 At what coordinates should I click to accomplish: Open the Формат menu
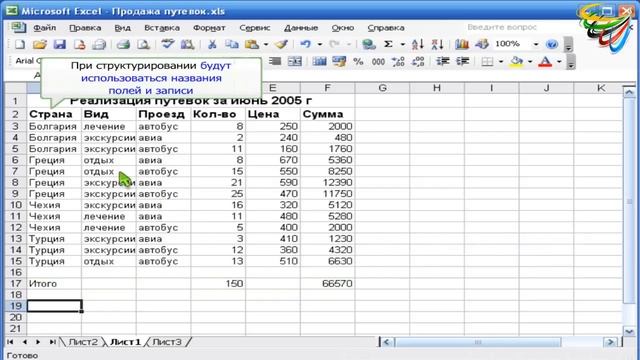209,28
